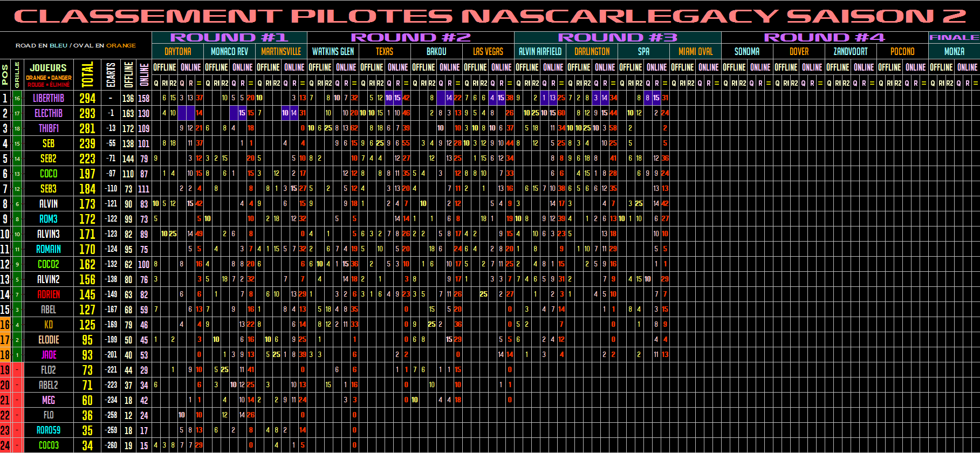Click the ROUND #1 header
Image resolution: width=980 pixels, height=453 pixels.
click(x=229, y=38)
